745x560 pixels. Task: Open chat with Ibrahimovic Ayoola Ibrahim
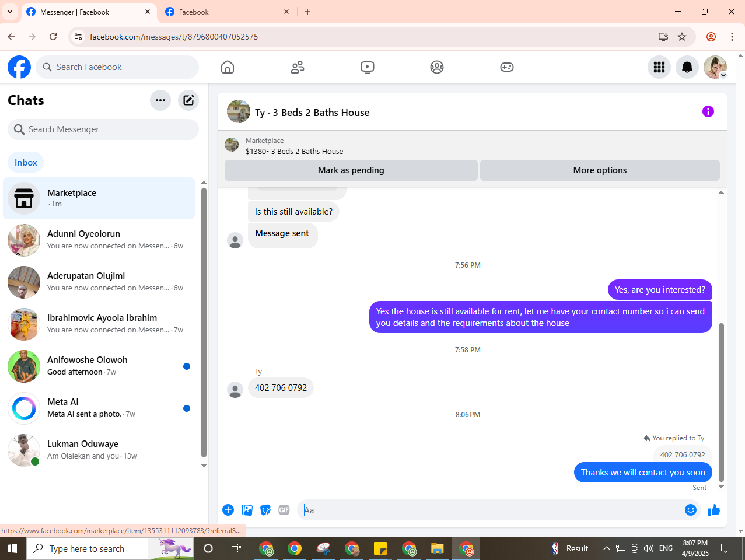[x=99, y=324]
